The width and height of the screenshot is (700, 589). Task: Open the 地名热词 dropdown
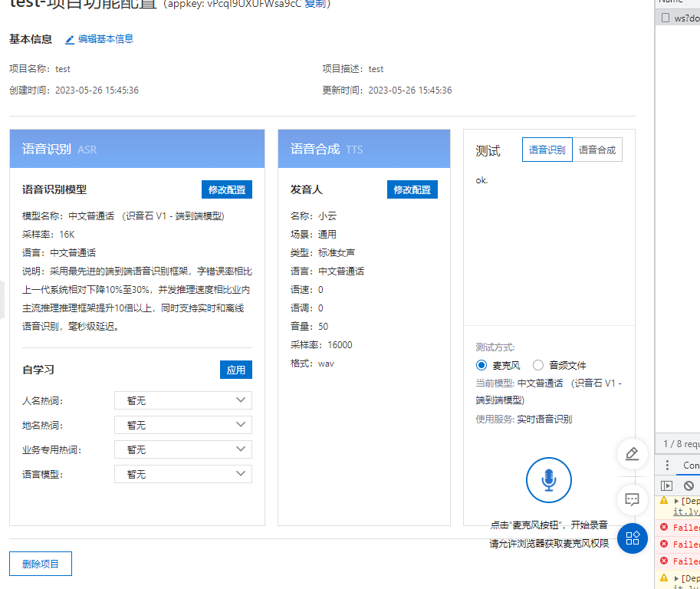[182, 424]
